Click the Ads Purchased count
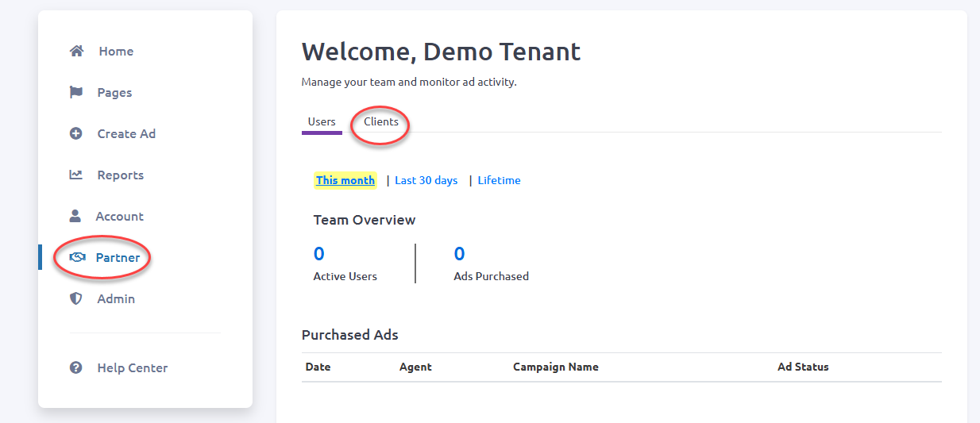The image size is (980, 423). coord(459,254)
